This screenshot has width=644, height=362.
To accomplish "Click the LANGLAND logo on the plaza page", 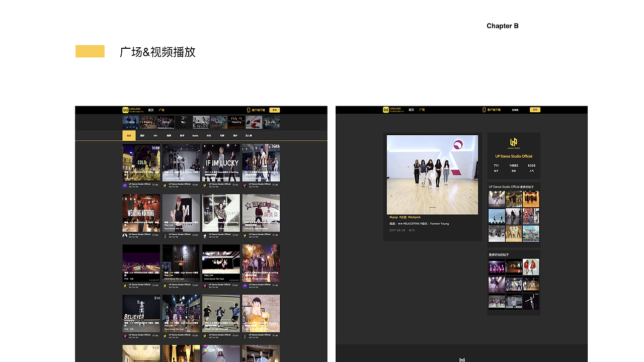I will (x=133, y=110).
